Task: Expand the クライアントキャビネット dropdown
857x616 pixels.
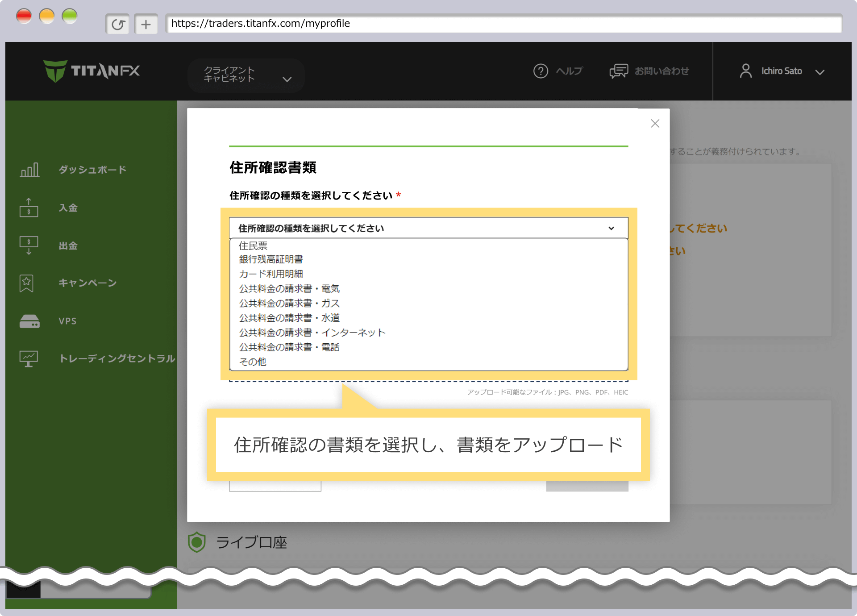Action: [246, 75]
